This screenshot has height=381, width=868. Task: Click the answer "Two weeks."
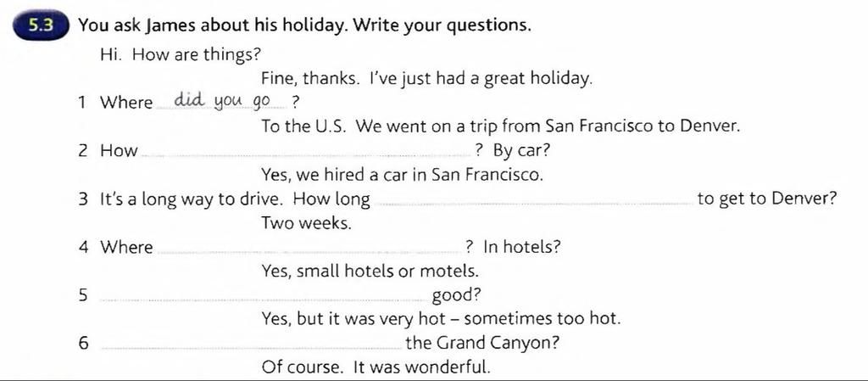coord(307,223)
